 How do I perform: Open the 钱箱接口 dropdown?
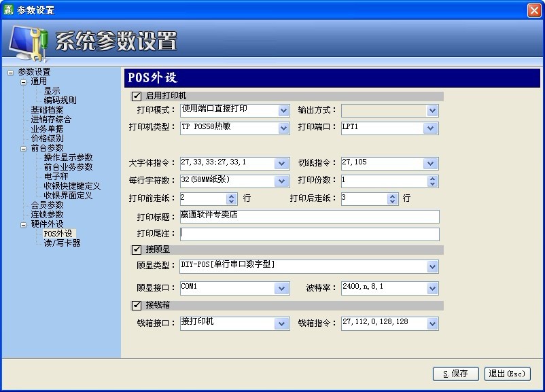pyautogui.click(x=281, y=324)
